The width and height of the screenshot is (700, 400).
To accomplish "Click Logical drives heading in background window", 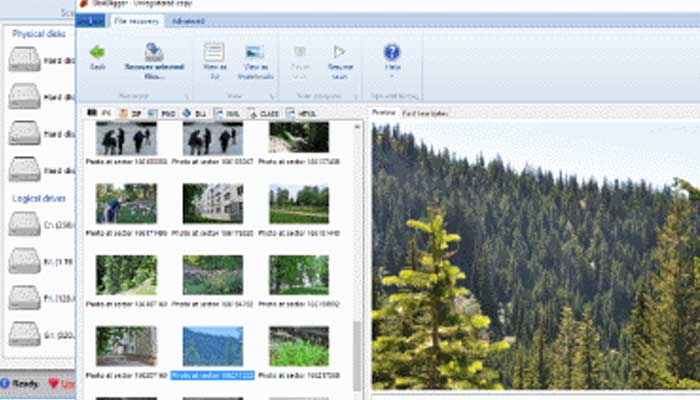I will pyautogui.click(x=38, y=198).
